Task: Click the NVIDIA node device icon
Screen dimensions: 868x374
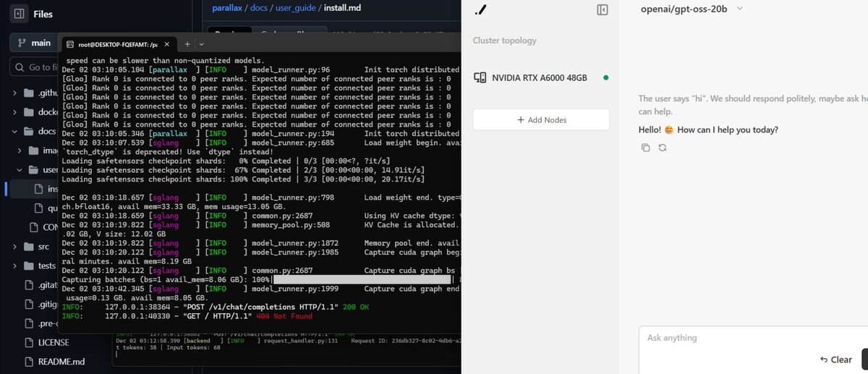Action: pyautogui.click(x=480, y=77)
